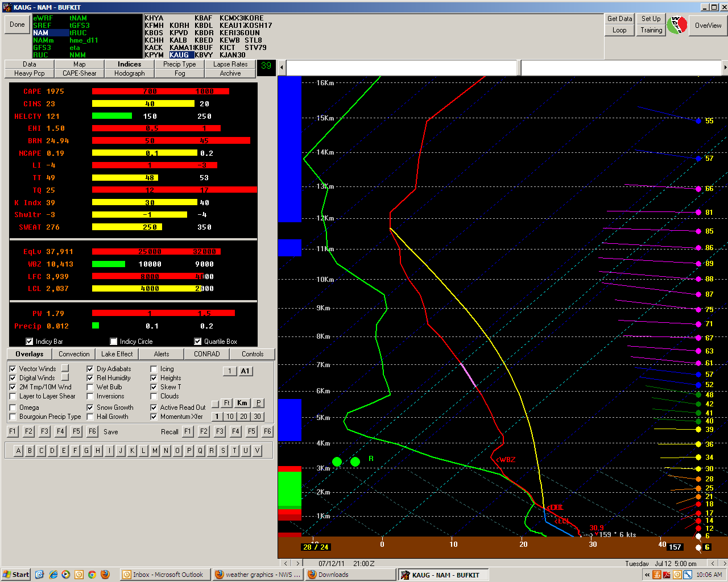This screenshot has width=728, height=582.
Task: Open the Controls tab
Action: (253, 354)
